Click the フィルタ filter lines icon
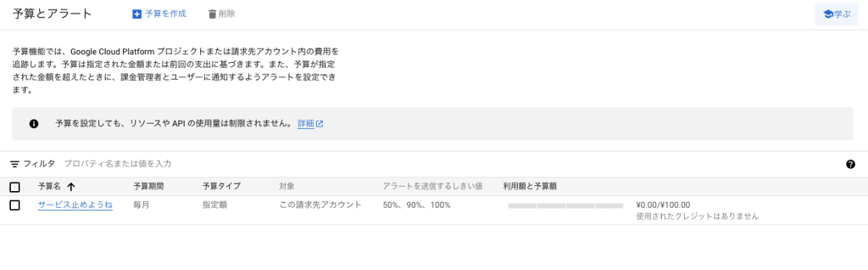Viewport: 868px width, 270px height. [x=14, y=164]
